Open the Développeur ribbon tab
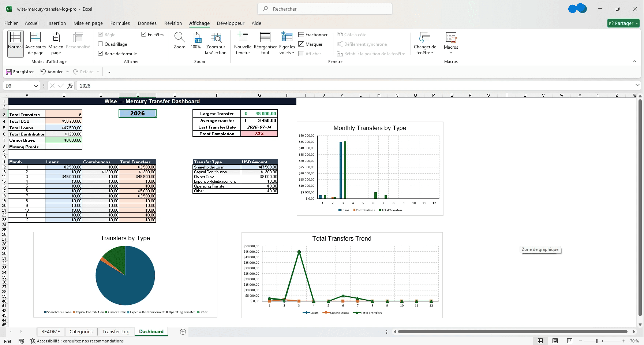644x345 pixels. pos(231,23)
